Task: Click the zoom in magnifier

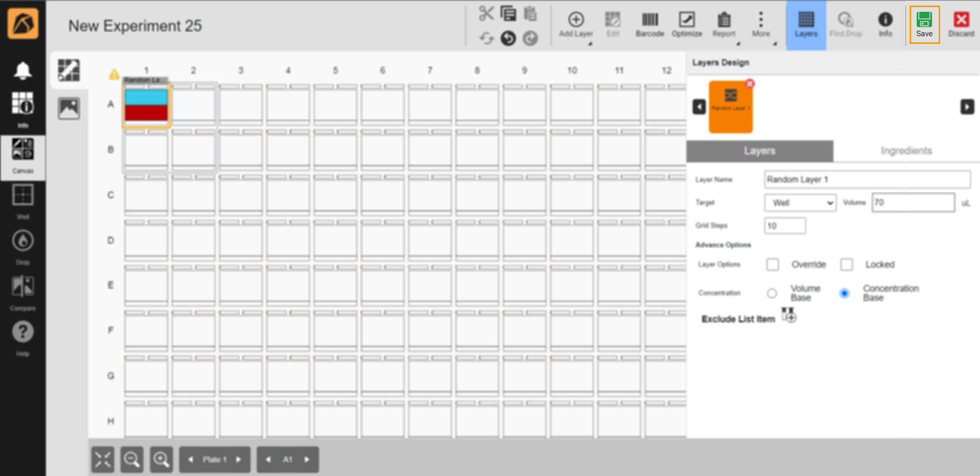Action: pos(161,460)
